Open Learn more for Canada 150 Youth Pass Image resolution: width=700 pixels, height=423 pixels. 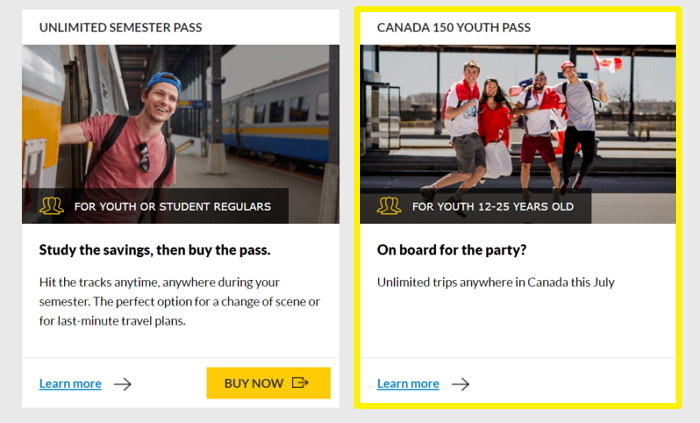coord(408,384)
